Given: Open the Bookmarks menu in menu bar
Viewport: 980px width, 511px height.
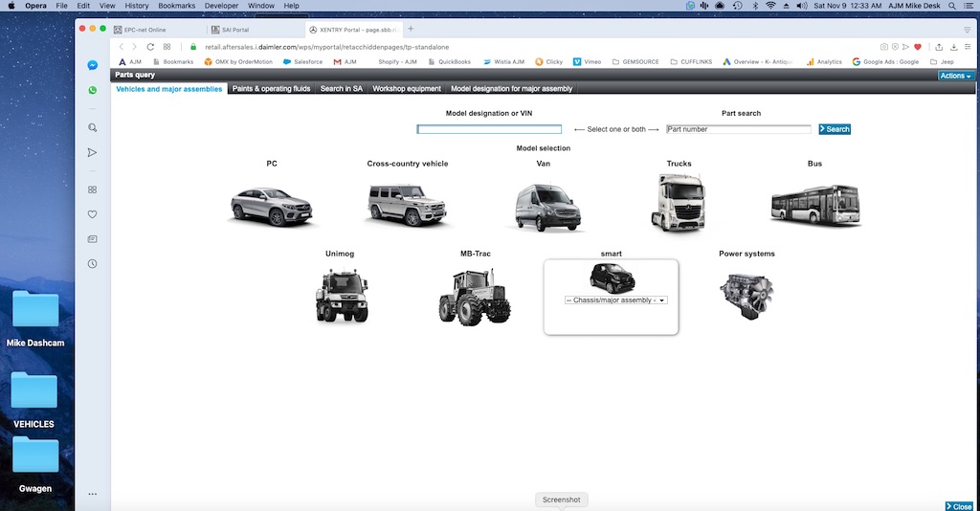Looking at the screenshot, I should [x=177, y=6].
